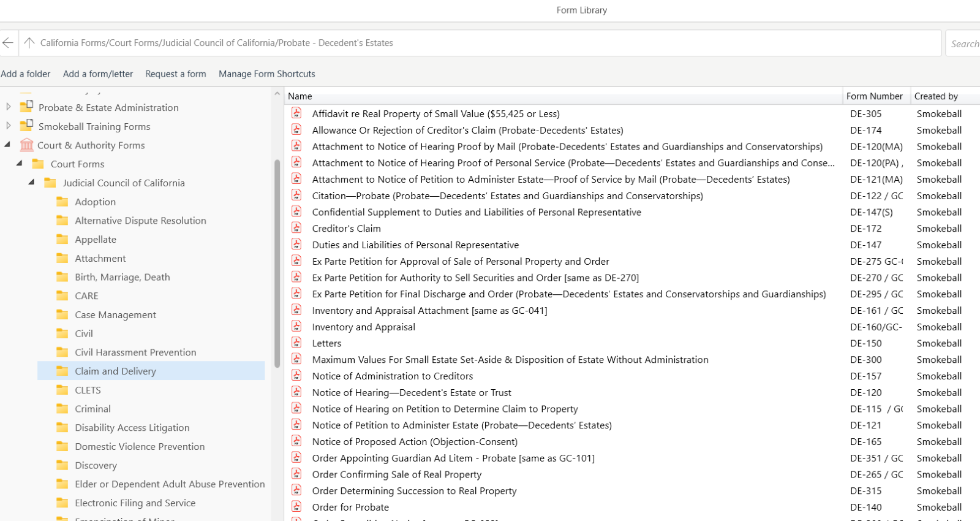
Task: Expand Smokeball Training Forms tree node
Action: [8, 126]
